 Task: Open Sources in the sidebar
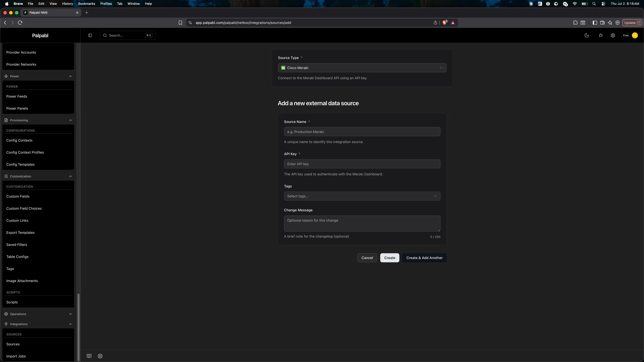13,344
